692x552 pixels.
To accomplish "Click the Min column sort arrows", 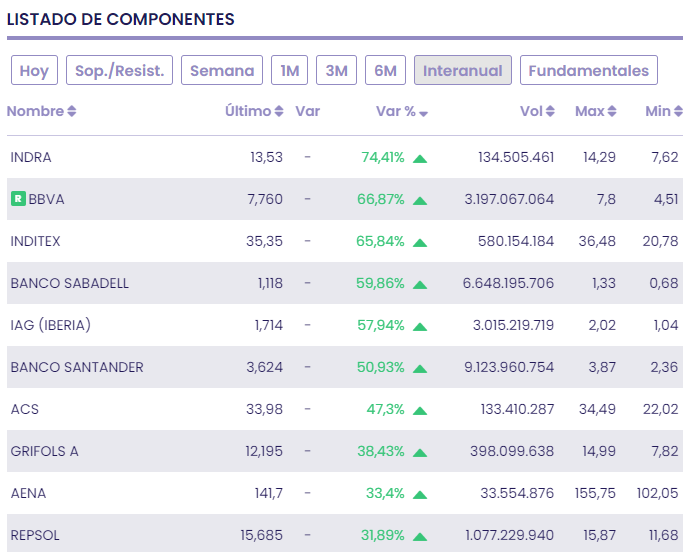I will (x=678, y=112).
